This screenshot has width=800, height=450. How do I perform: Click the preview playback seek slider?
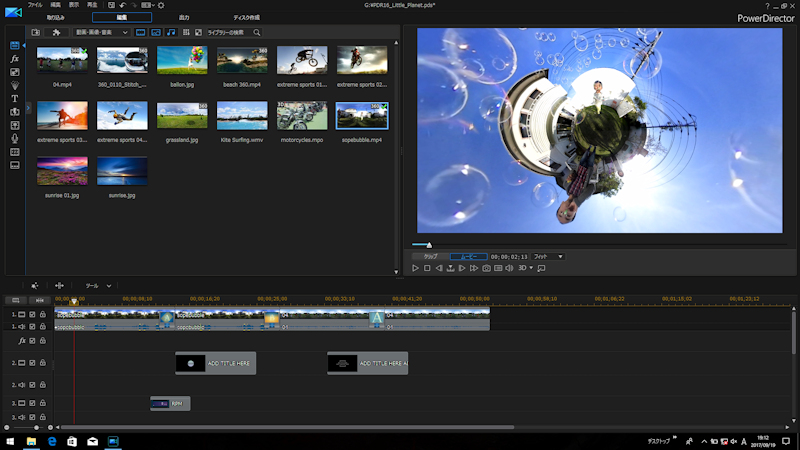[x=430, y=245]
